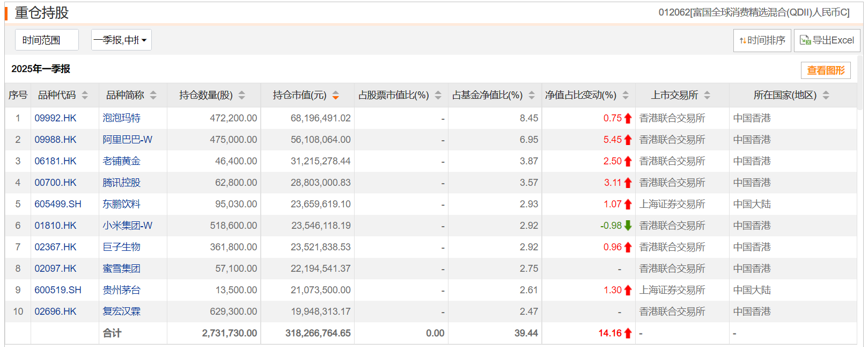Open stock code 06181.HK link
The width and height of the screenshot is (868, 347).
point(55,161)
